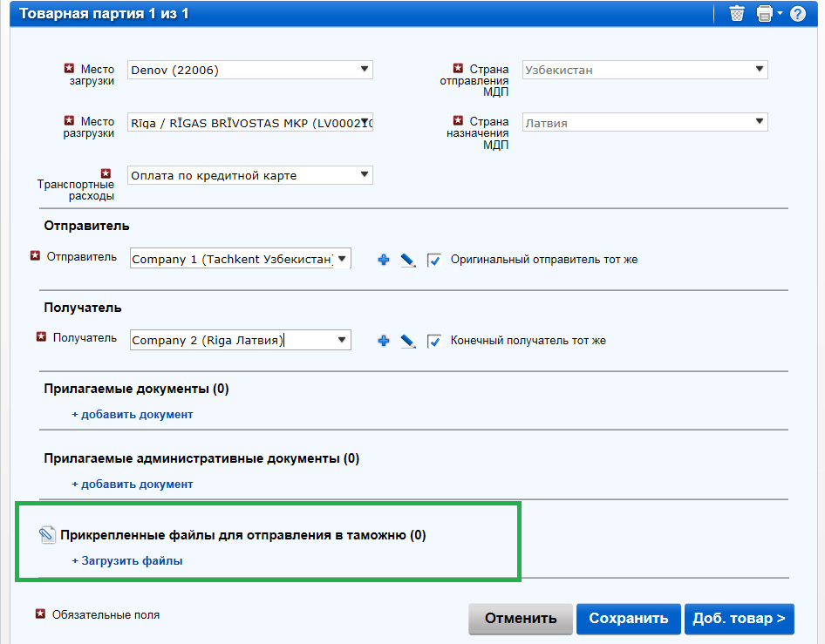Open print options dropdown arrow

(x=780, y=14)
